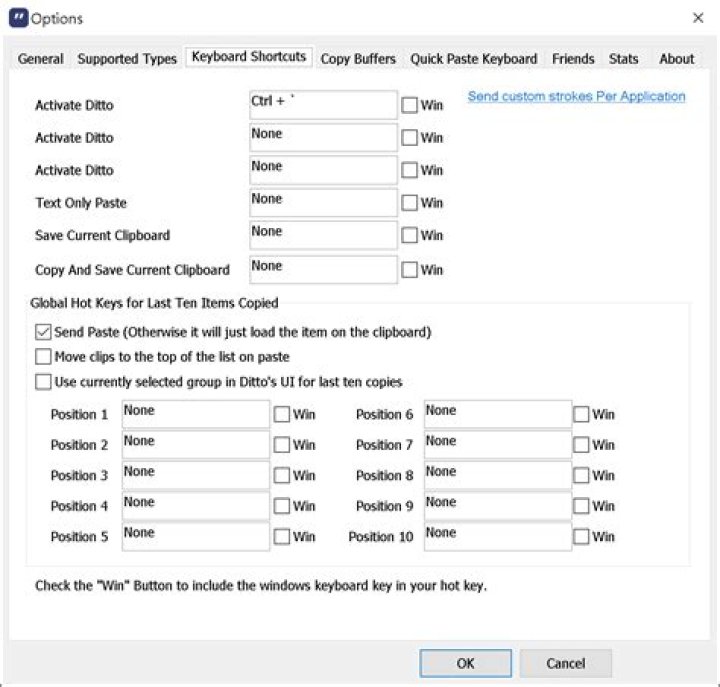Image resolution: width=720 pixels, height=687 pixels.
Task: Click the Position 5 hotkey field
Action: (x=196, y=536)
